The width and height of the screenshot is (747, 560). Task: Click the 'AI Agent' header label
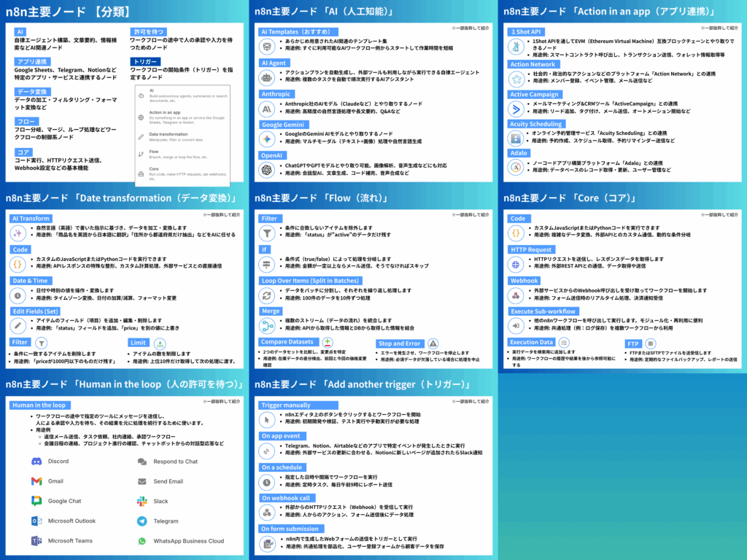click(274, 63)
